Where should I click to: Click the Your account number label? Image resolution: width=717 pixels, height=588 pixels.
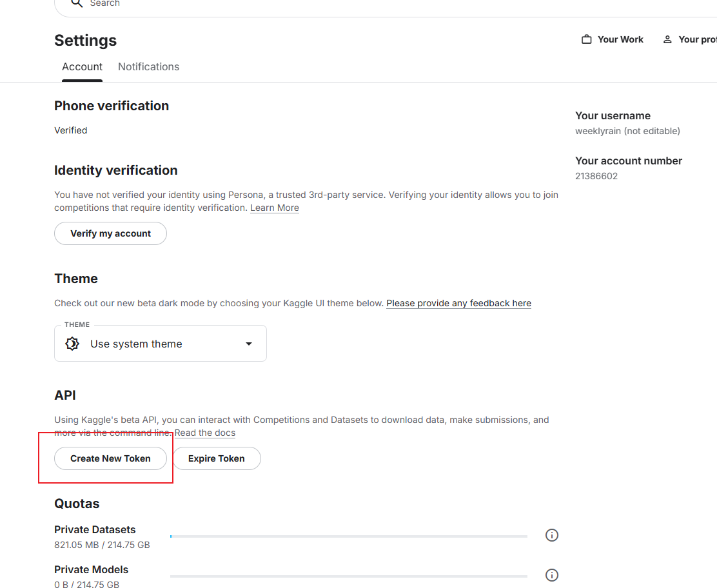tap(629, 161)
